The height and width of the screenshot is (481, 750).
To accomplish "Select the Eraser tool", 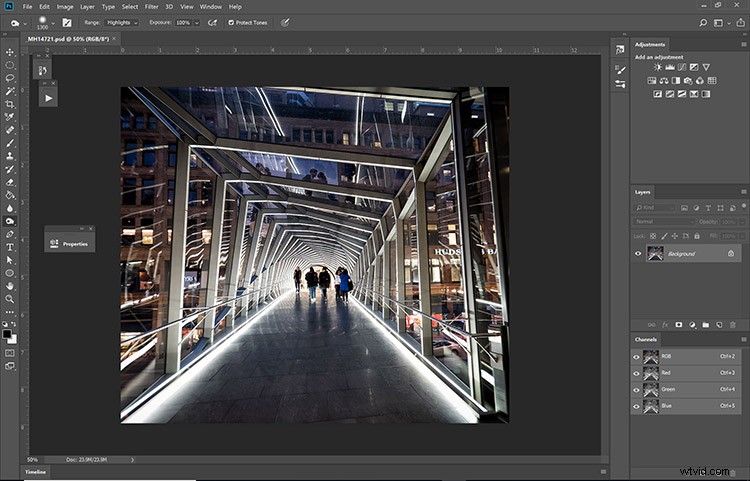I will click(10, 182).
